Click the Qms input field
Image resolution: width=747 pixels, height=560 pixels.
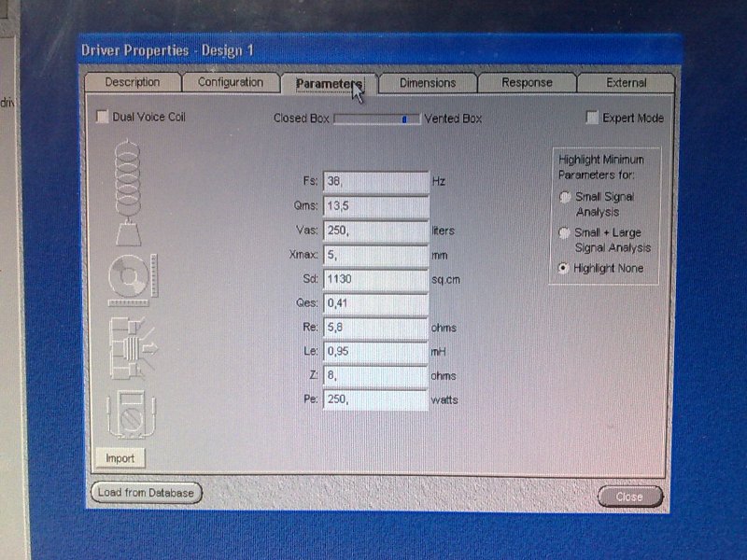(376, 206)
